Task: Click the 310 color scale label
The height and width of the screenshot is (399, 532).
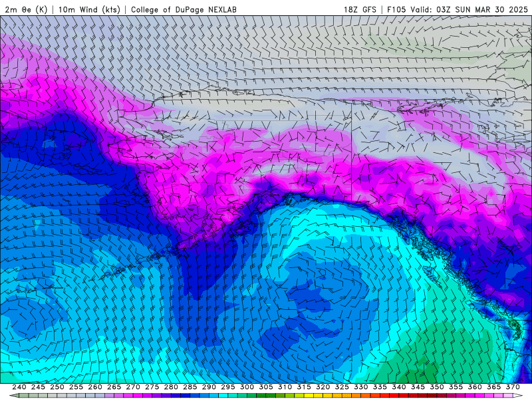Action: 285,387
